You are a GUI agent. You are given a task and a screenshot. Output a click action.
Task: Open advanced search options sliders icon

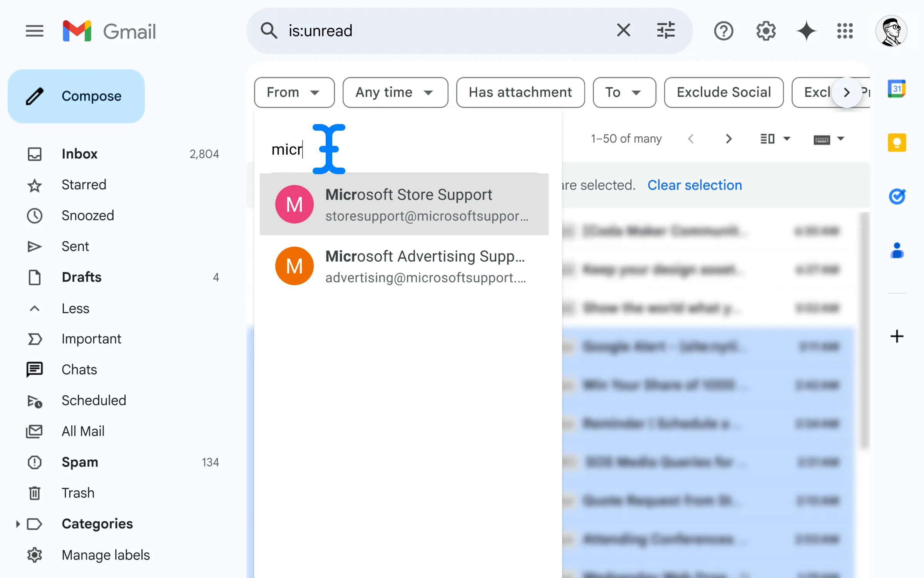pos(666,30)
